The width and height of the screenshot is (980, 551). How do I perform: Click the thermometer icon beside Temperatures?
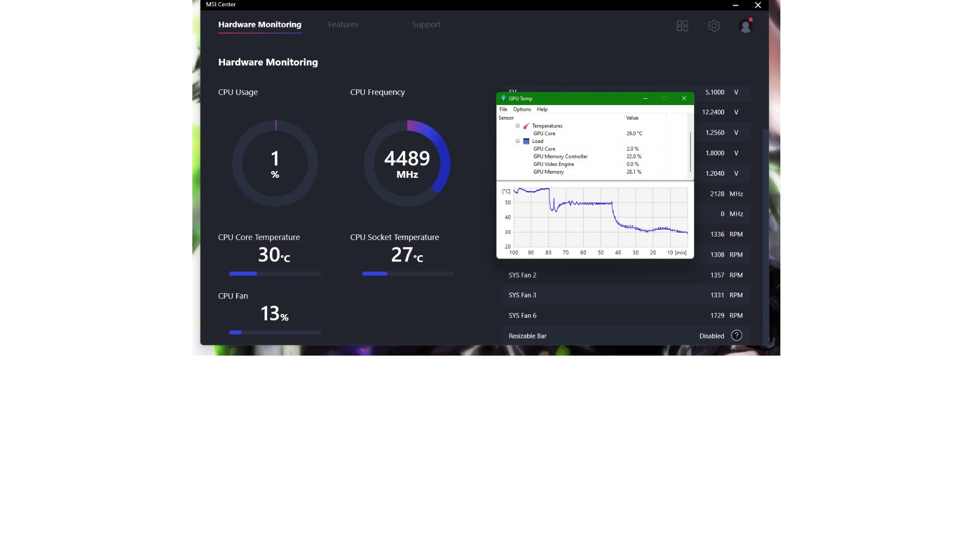click(x=526, y=126)
